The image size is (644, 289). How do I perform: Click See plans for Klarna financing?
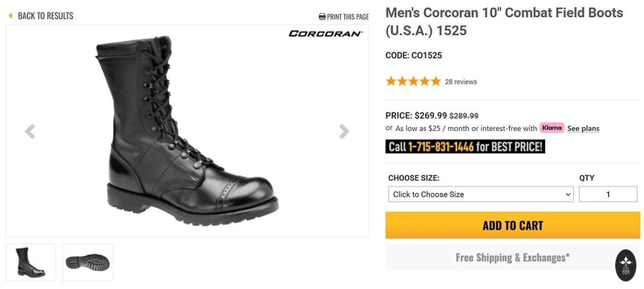[583, 128]
